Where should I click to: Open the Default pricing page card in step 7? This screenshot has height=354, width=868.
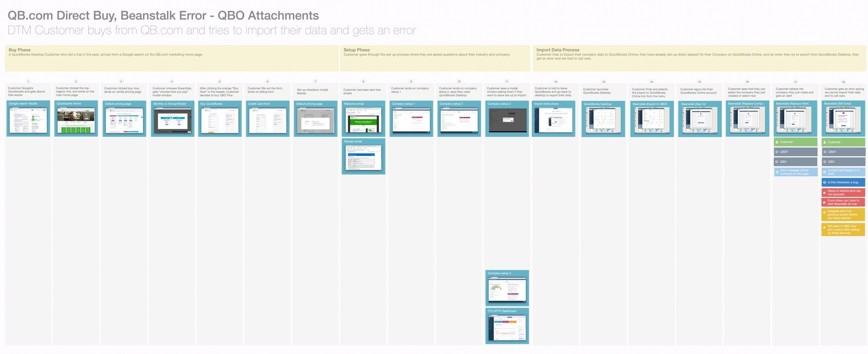pyautogui.click(x=315, y=118)
